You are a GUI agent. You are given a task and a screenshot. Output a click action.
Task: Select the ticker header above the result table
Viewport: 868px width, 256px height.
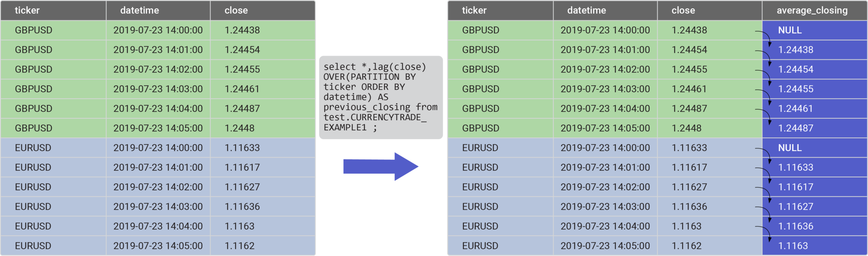[500, 10]
